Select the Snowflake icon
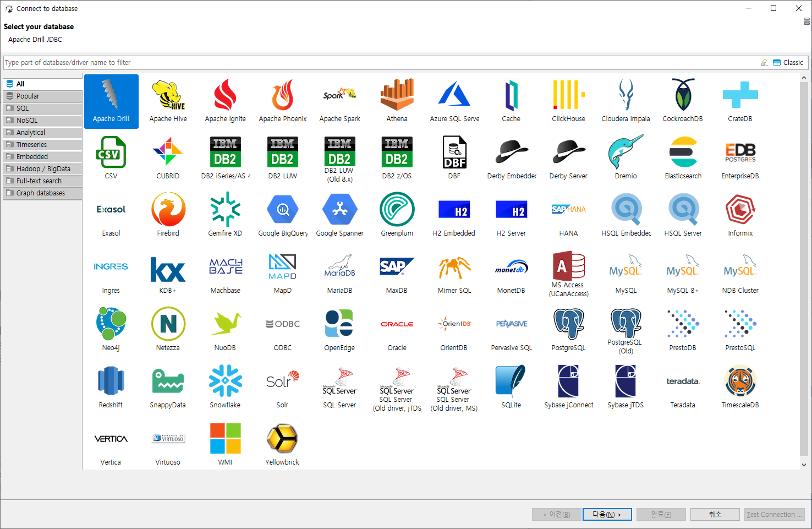 [225, 381]
